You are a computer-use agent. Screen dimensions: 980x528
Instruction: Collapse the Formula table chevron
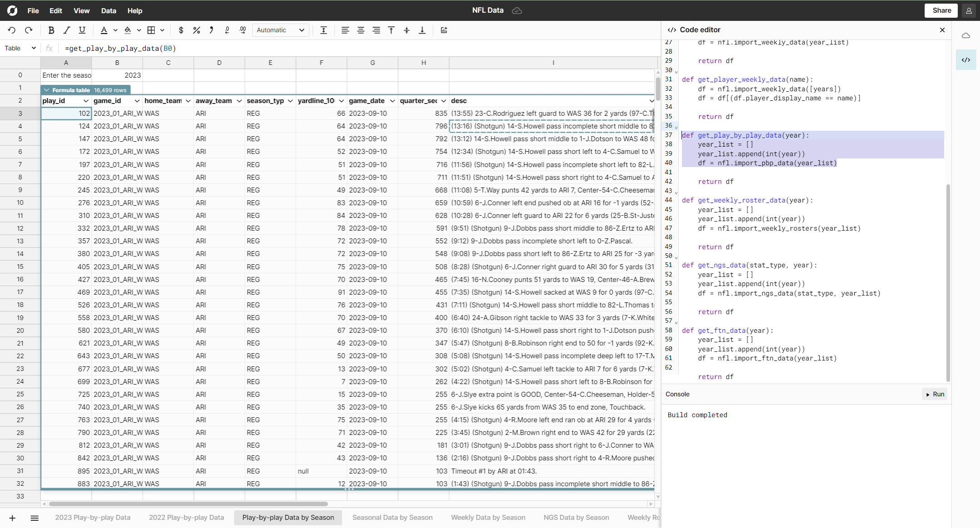tap(47, 90)
